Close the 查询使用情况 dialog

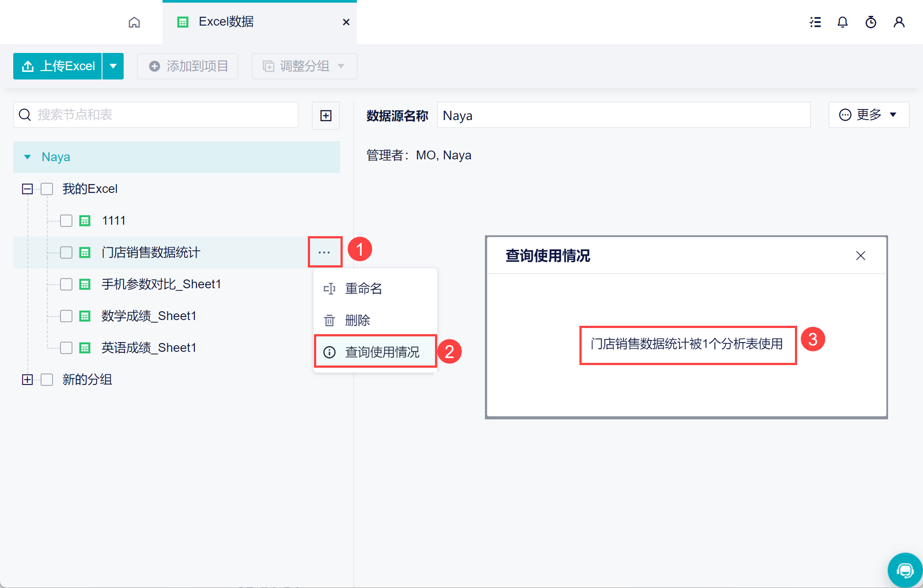(x=860, y=256)
